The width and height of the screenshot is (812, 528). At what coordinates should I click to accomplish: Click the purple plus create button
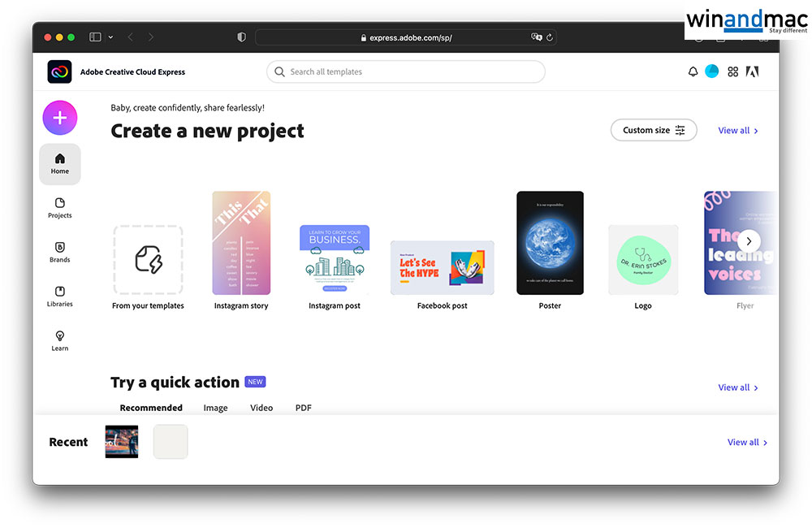(60, 118)
